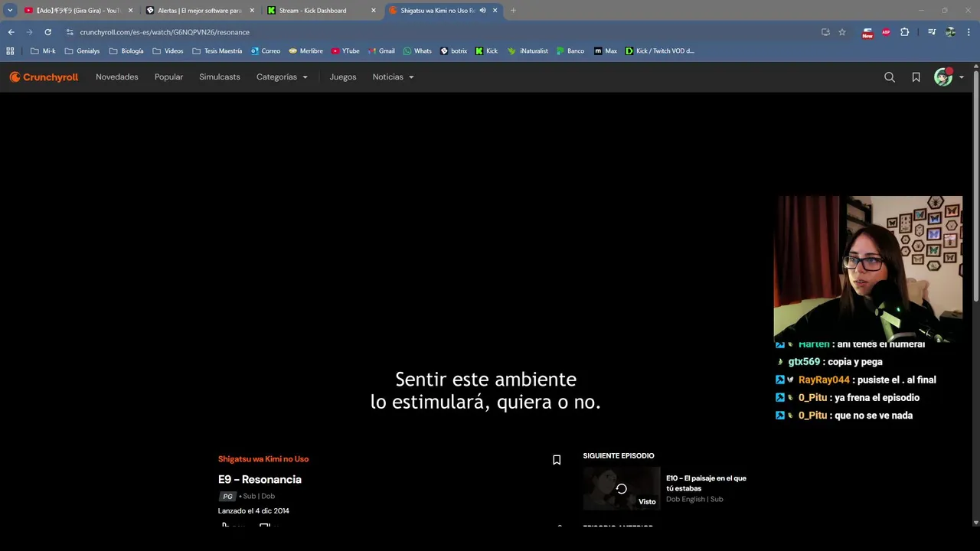Open Novedades in Crunchyroll navigation

[x=117, y=77]
